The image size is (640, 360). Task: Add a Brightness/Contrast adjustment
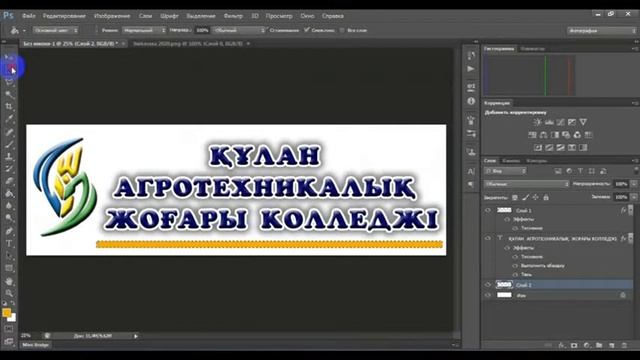pyautogui.click(x=537, y=122)
